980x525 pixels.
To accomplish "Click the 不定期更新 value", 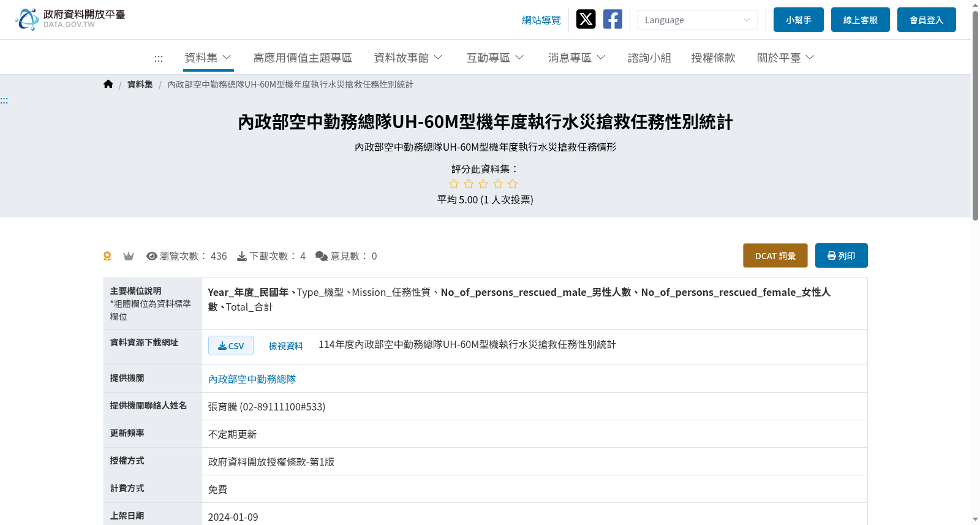I will (x=232, y=434).
